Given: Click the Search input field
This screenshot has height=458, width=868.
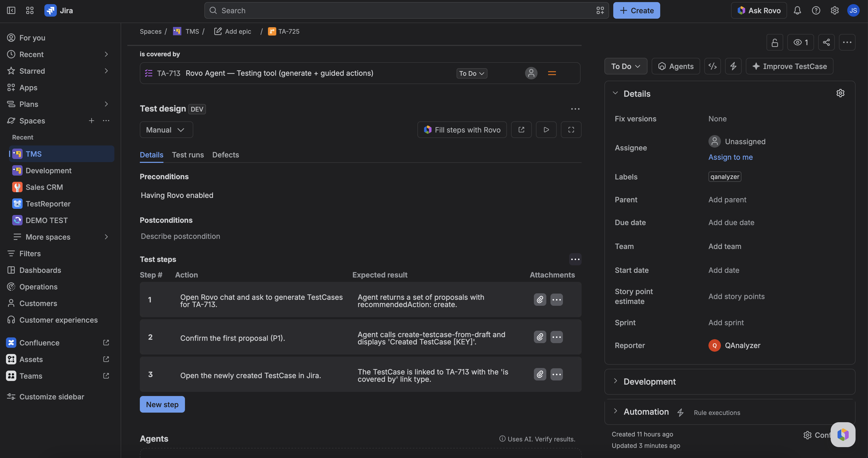Looking at the screenshot, I should tap(406, 10).
